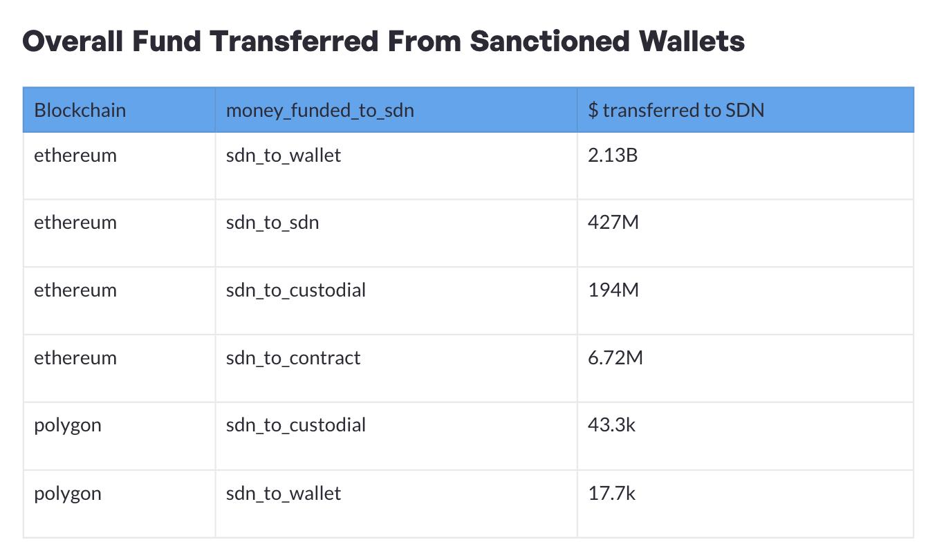Select the 427M value cell
The image size is (946, 560).
[613, 223]
